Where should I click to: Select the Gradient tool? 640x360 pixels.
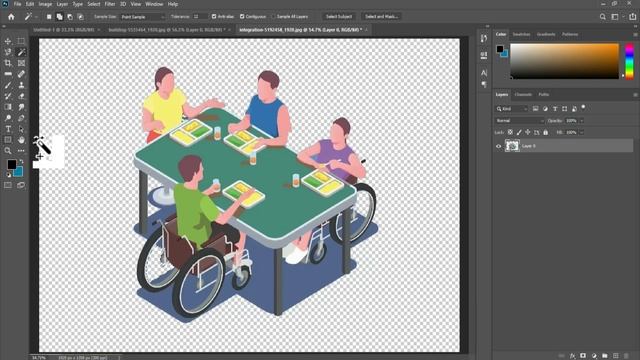coord(8,107)
